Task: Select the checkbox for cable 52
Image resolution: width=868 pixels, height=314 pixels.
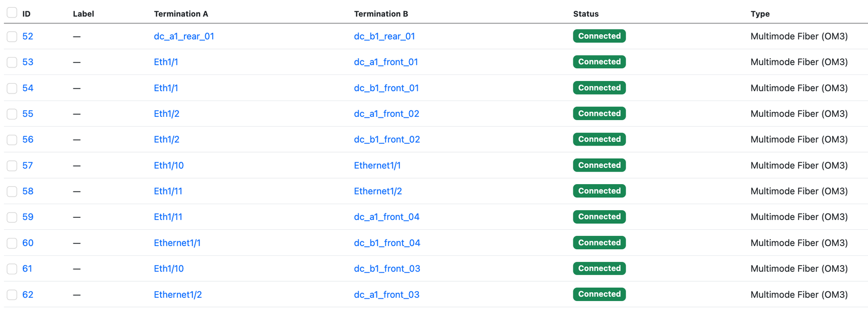Action: (12, 36)
